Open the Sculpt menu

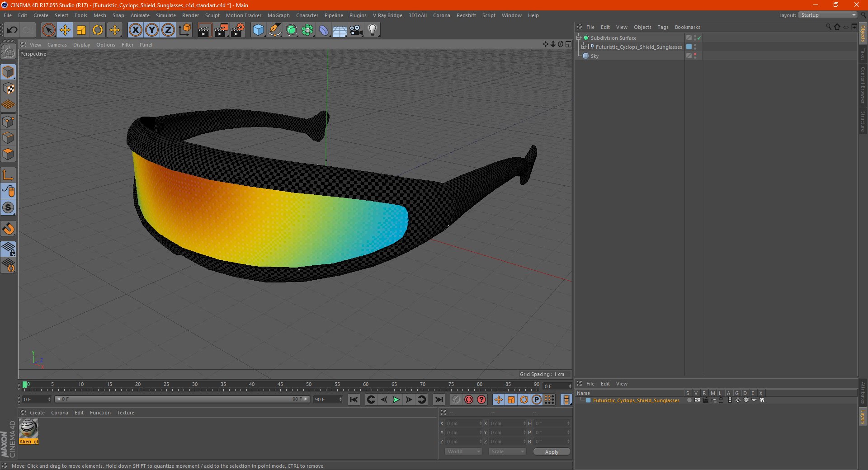[212, 15]
